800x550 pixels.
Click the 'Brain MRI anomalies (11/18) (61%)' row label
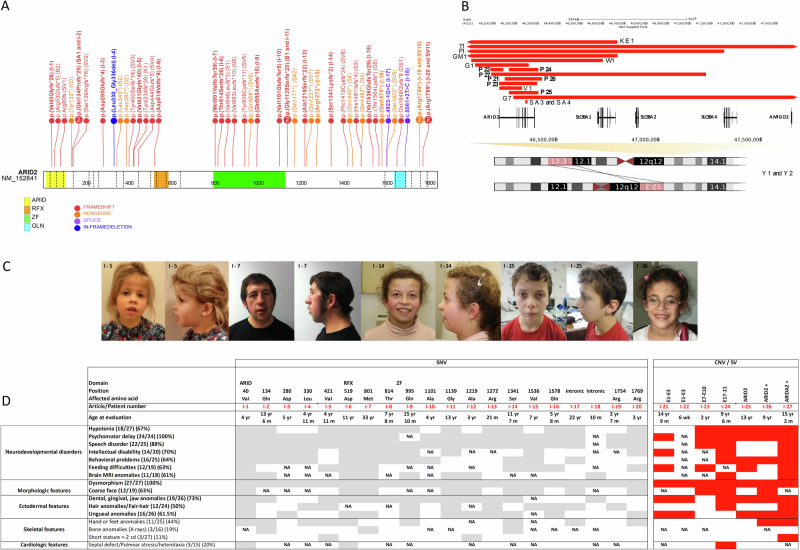point(132,475)
